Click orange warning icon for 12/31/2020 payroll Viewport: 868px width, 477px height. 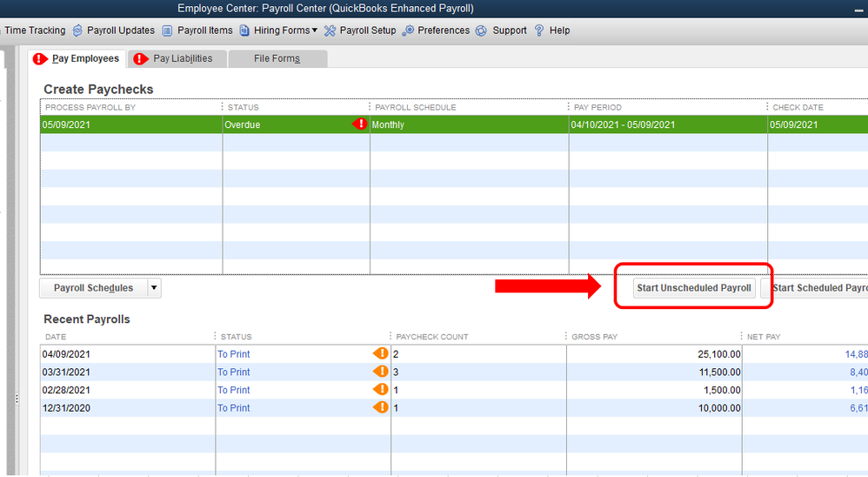point(381,407)
